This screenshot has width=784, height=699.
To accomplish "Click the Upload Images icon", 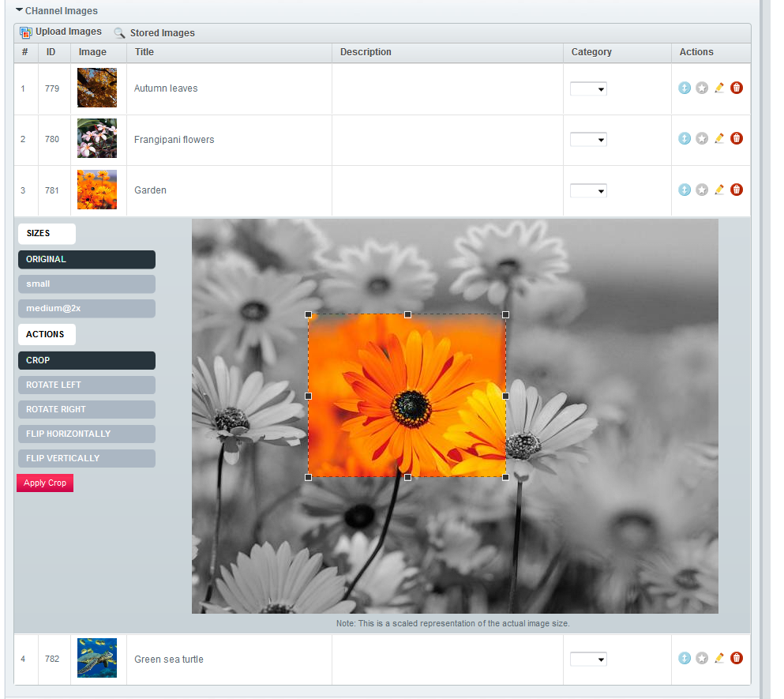I will (25, 32).
